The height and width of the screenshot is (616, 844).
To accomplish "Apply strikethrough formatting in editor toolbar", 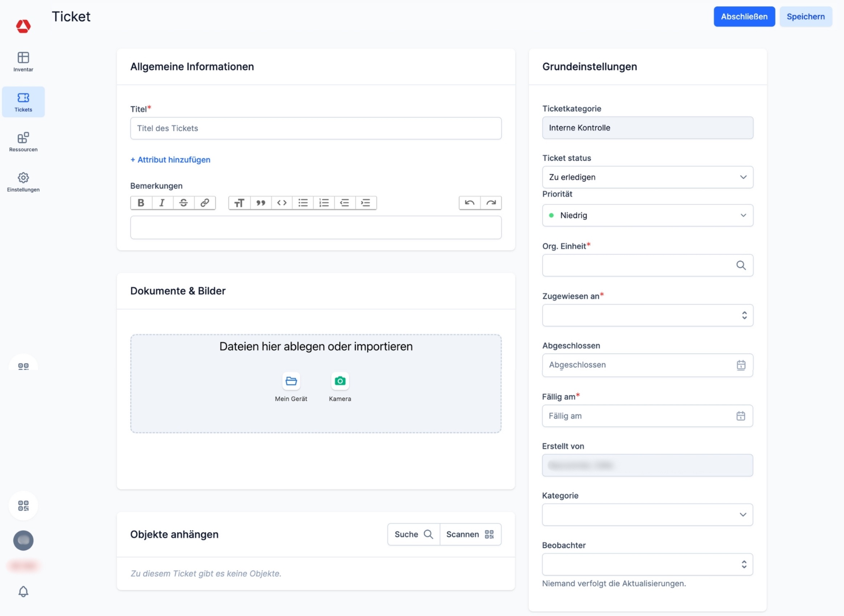I will 183,203.
